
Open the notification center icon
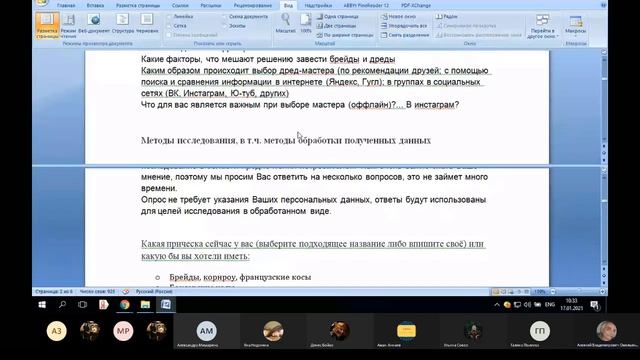coord(595,305)
